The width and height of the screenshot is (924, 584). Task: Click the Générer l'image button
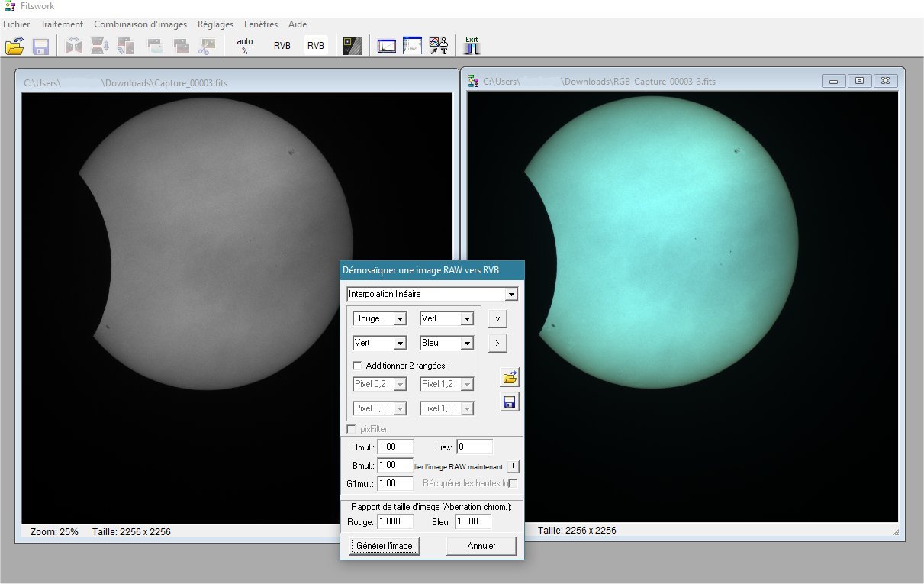[385, 546]
